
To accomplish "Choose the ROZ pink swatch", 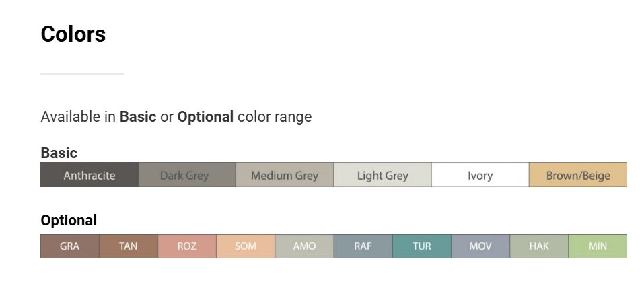I will point(187,246).
